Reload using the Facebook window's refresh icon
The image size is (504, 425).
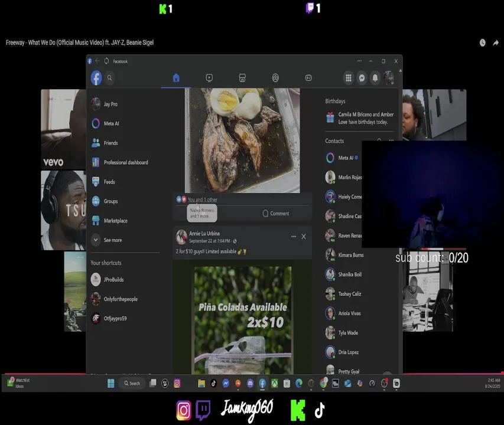pos(106,61)
